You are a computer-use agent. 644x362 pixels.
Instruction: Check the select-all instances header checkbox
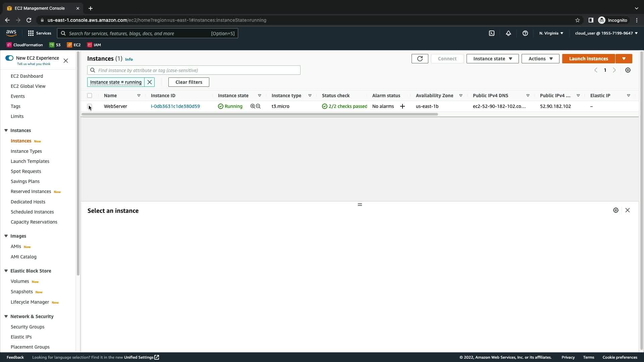click(90, 96)
